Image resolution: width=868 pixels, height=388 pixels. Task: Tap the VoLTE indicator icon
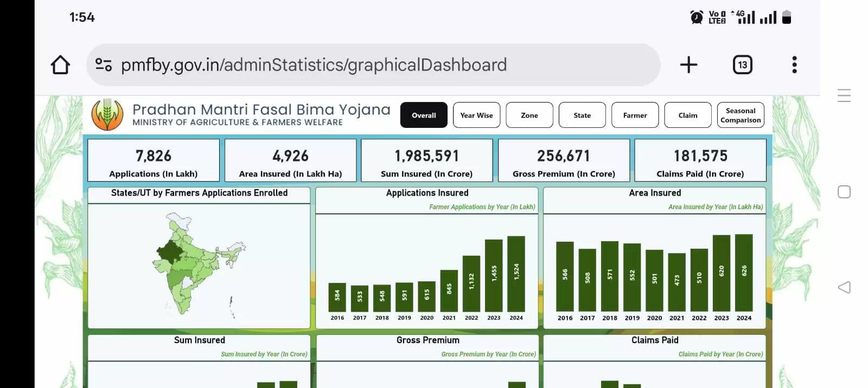pyautogui.click(x=717, y=17)
